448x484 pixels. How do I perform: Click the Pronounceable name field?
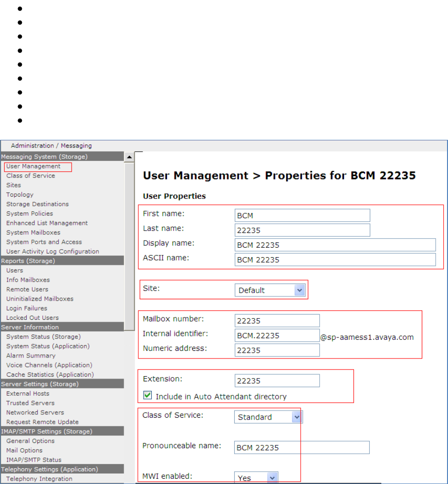coord(302,448)
